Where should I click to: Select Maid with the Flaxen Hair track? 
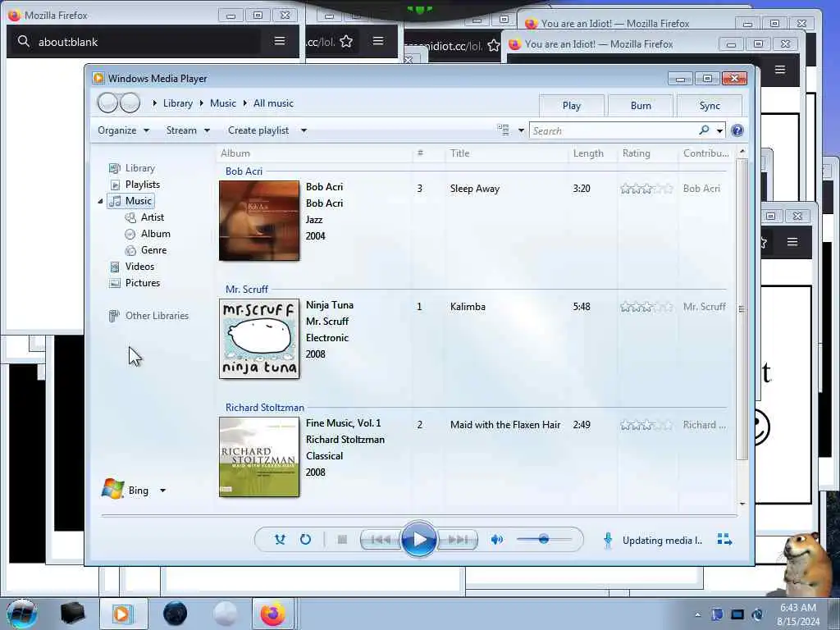coord(505,425)
